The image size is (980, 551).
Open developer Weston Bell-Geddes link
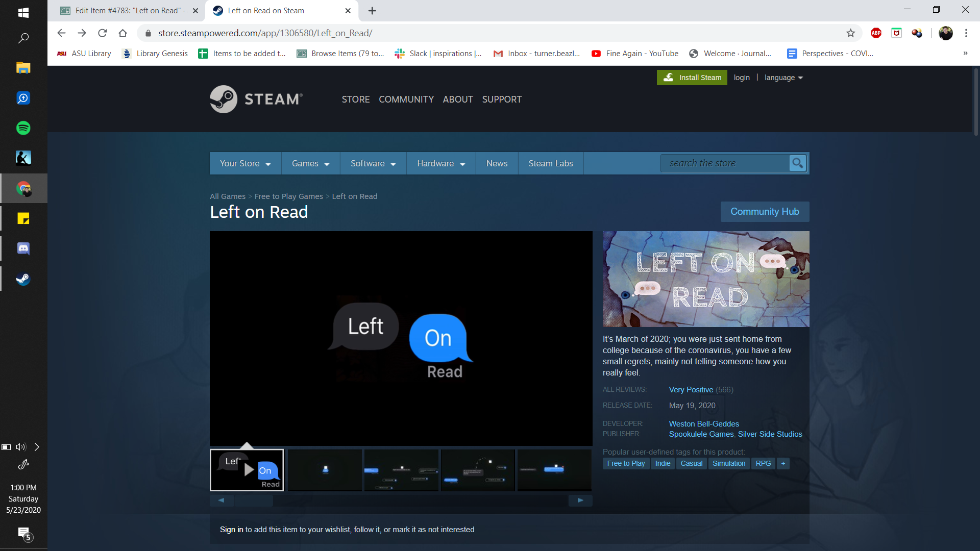click(704, 424)
